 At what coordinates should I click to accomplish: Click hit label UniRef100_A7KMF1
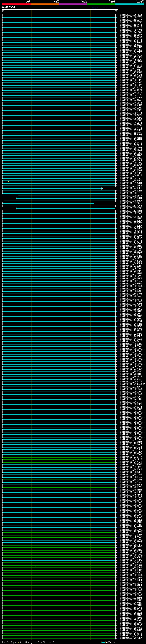(131, 58)
